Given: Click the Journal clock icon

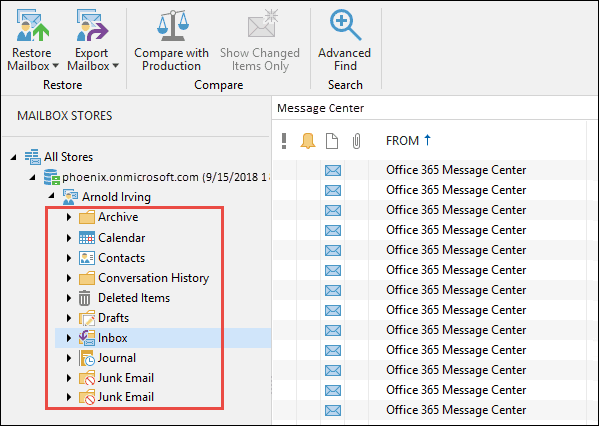Looking at the screenshot, I should (x=87, y=358).
